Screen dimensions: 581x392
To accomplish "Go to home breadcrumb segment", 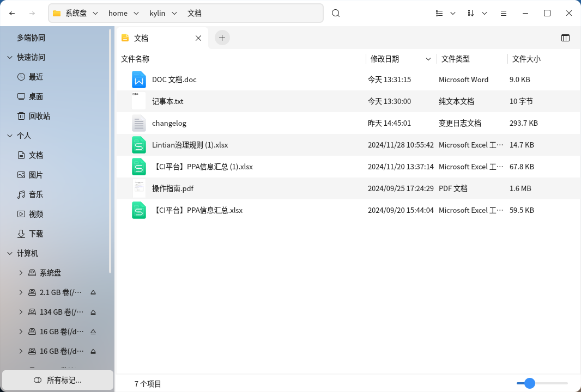I will (118, 13).
